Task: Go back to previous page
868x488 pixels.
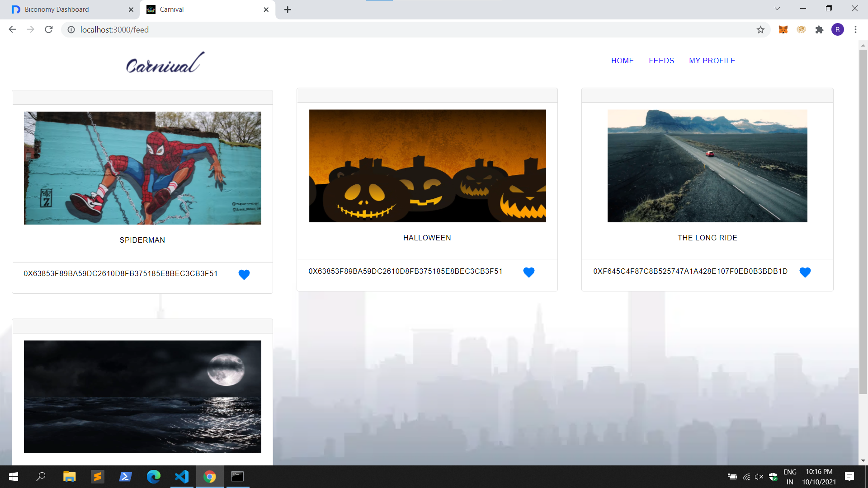Action: coord(12,30)
